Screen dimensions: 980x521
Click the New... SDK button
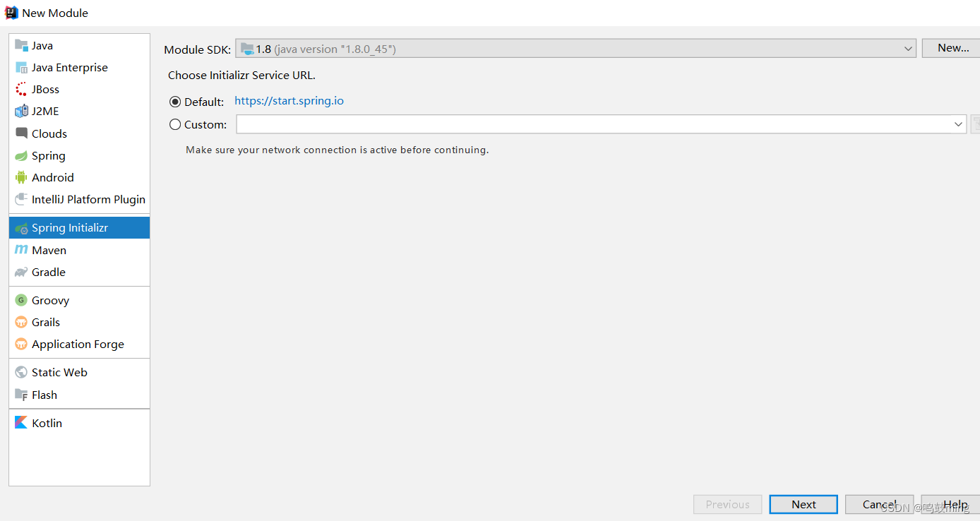pos(952,48)
